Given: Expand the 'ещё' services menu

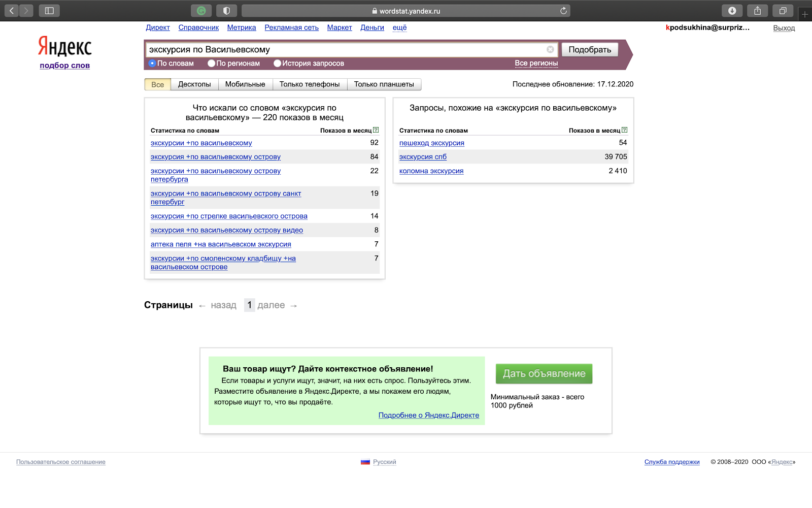Looking at the screenshot, I should point(399,27).
